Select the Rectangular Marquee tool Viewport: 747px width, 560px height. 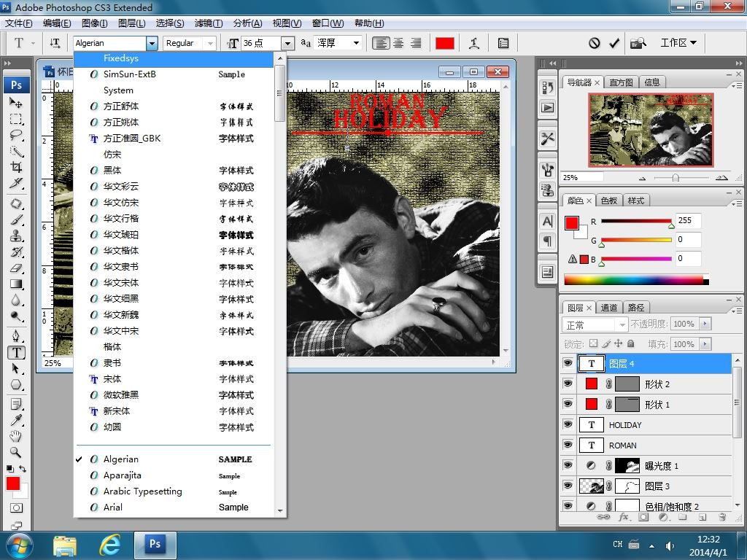coord(16,119)
